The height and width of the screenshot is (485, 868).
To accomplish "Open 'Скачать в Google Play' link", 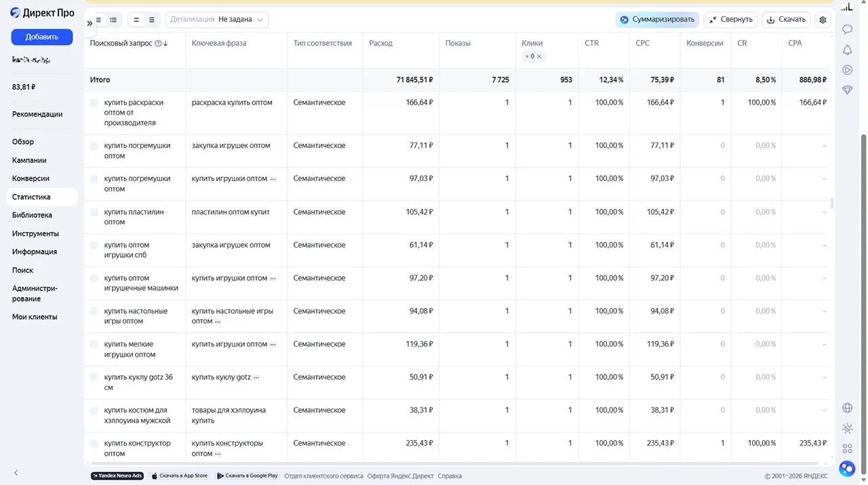I will click(248, 476).
